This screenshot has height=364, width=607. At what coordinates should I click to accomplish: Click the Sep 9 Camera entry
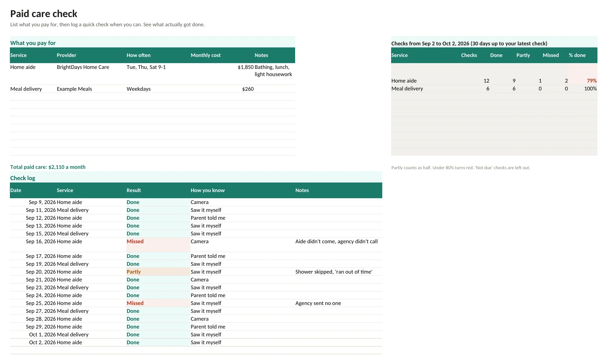[199, 202]
